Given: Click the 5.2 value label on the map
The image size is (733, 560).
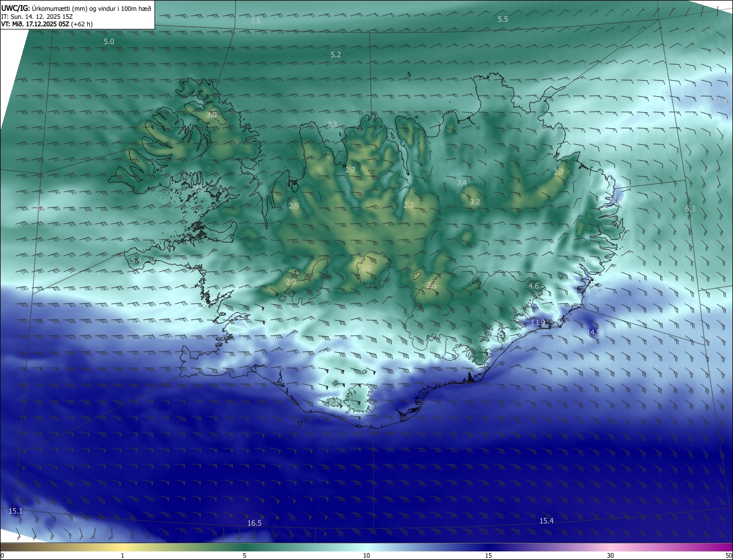Looking at the screenshot, I should [x=336, y=54].
